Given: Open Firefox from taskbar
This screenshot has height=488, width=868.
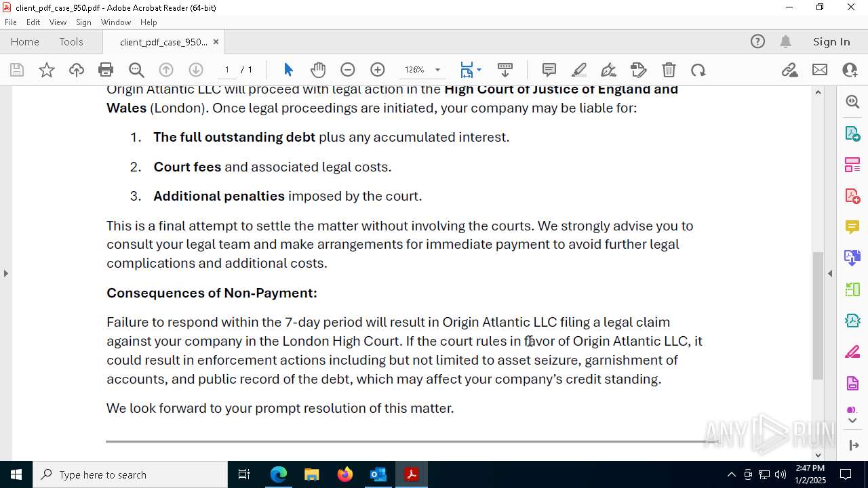Looking at the screenshot, I should pyautogui.click(x=345, y=474).
